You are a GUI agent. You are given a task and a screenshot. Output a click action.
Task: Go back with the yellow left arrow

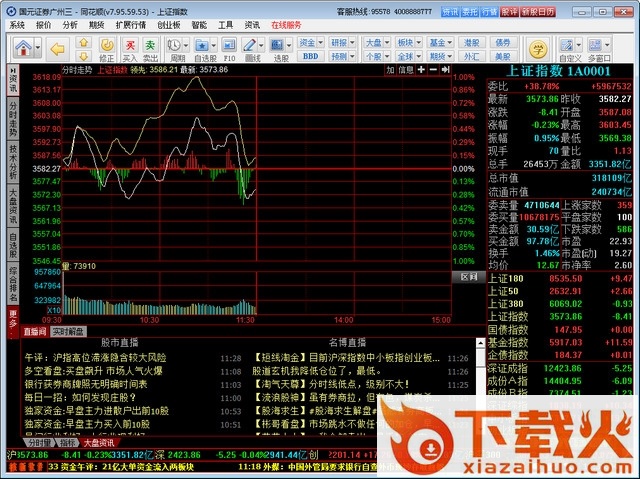[58, 49]
